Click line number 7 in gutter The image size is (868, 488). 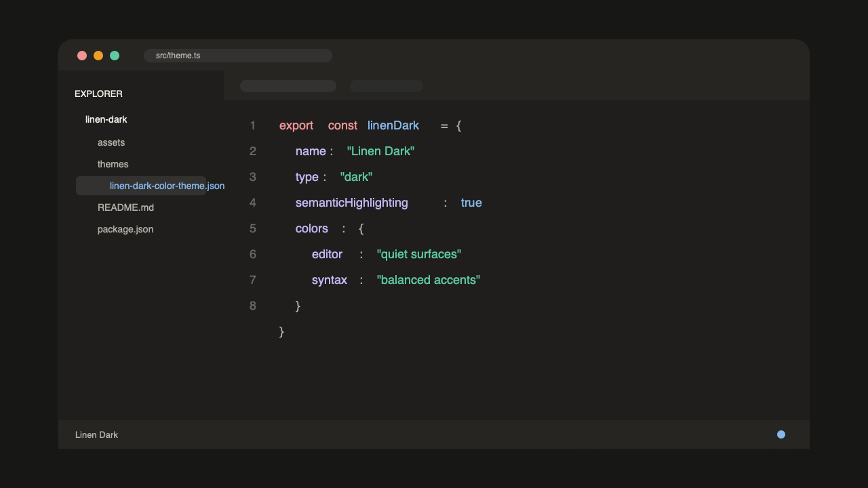[253, 280]
